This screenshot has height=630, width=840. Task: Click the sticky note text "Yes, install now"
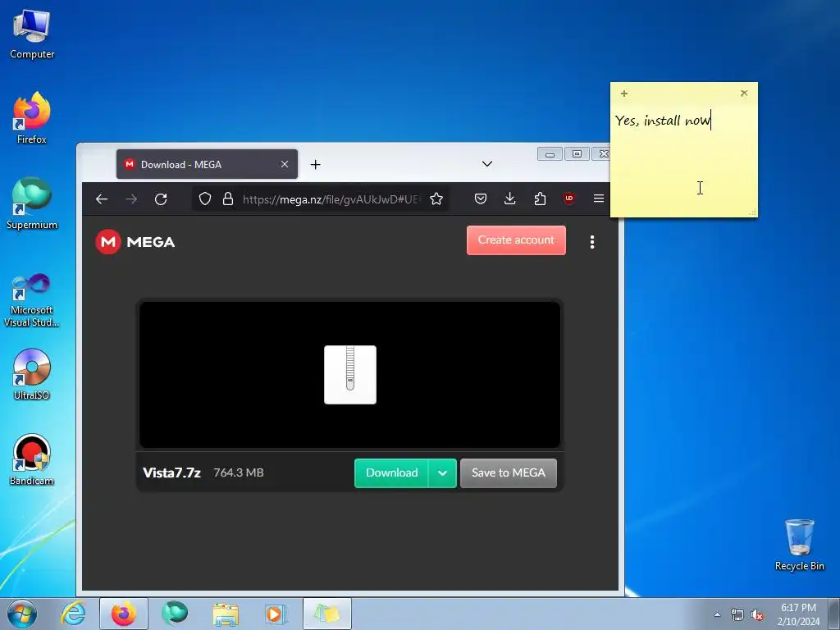pos(663,121)
